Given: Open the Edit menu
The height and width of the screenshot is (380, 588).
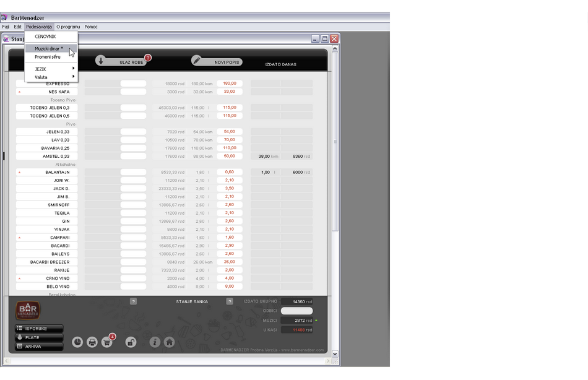Looking at the screenshot, I should 17,27.
